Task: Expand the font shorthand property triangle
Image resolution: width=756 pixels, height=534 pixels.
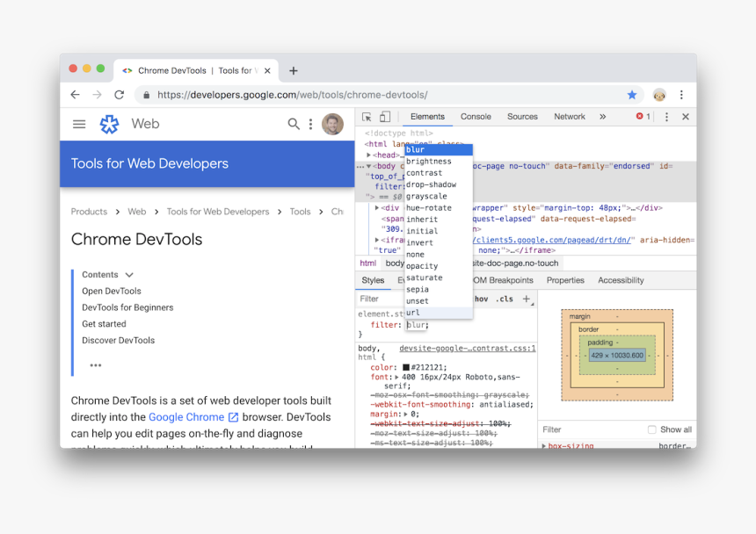Action: coord(396,377)
